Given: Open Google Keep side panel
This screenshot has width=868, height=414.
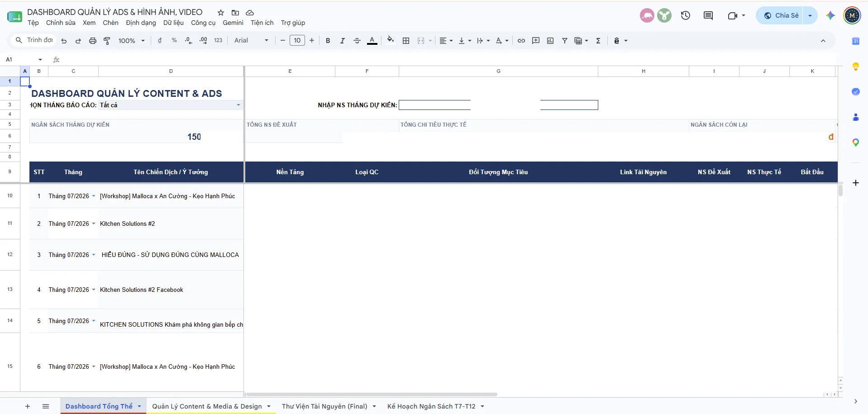Looking at the screenshot, I should tap(856, 67).
